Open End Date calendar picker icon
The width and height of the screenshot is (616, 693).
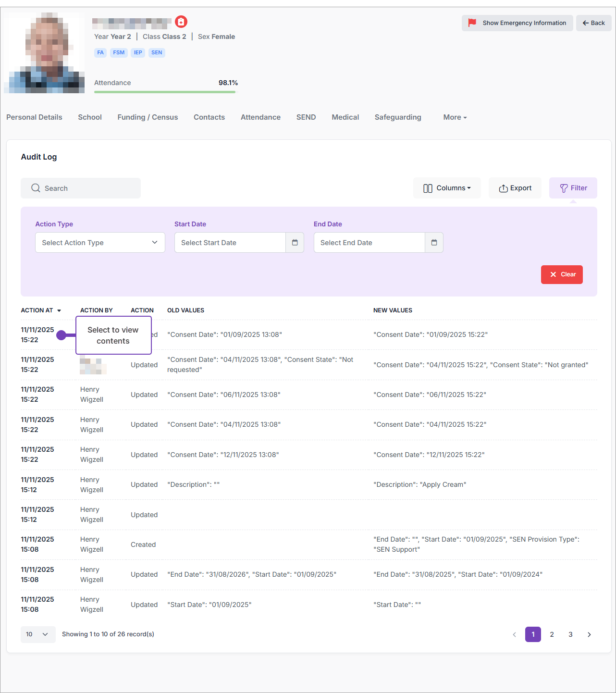tap(434, 243)
